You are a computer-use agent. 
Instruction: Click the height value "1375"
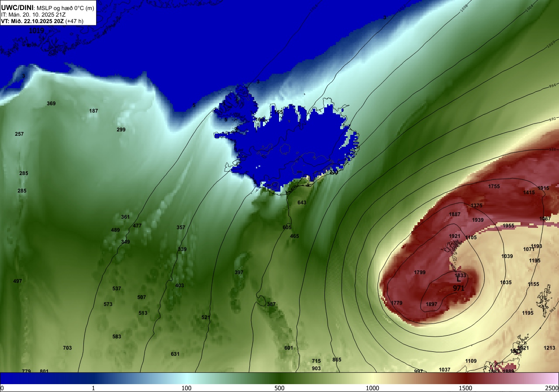click(x=476, y=206)
